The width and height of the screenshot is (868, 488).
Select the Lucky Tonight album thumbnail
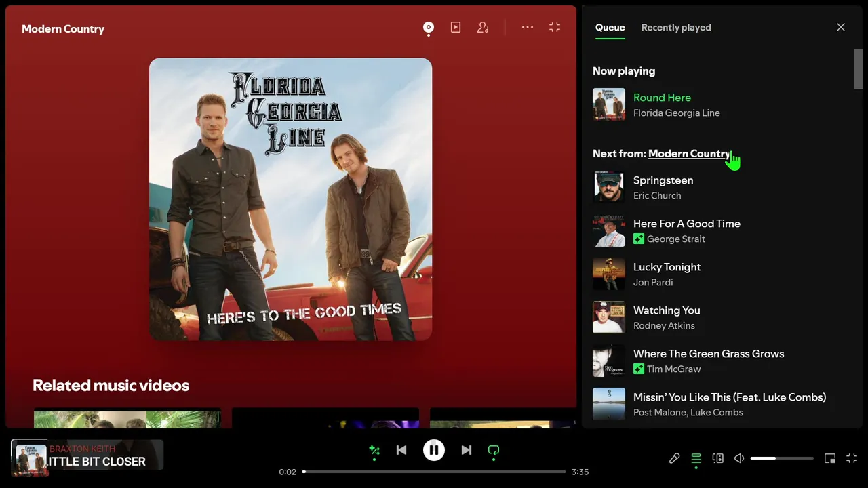pyautogui.click(x=609, y=274)
